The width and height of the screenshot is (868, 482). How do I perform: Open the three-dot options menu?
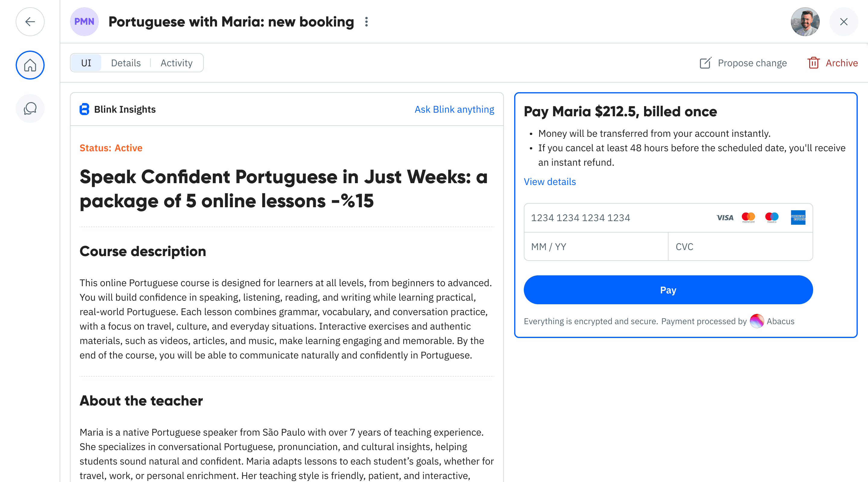coord(366,22)
